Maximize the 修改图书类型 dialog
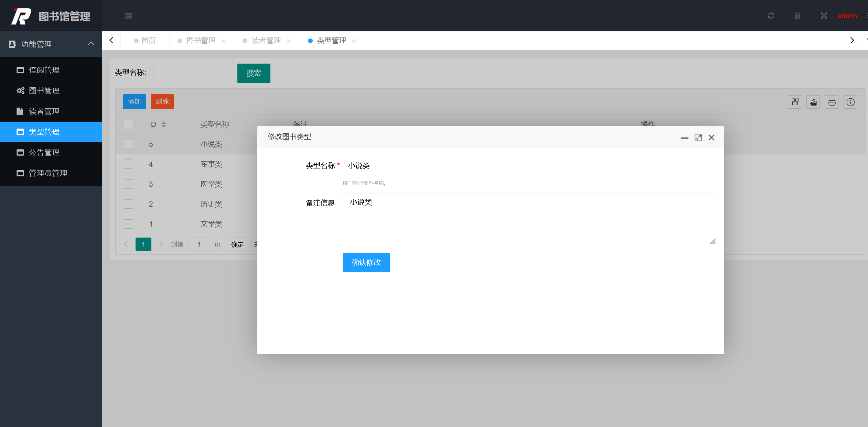The image size is (868, 427). (698, 138)
